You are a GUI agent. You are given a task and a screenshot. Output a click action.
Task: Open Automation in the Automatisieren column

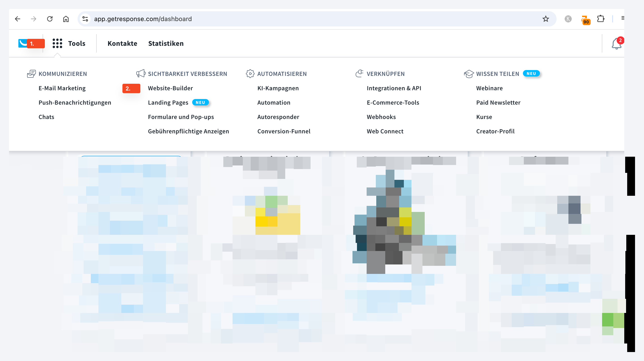click(274, 102)
